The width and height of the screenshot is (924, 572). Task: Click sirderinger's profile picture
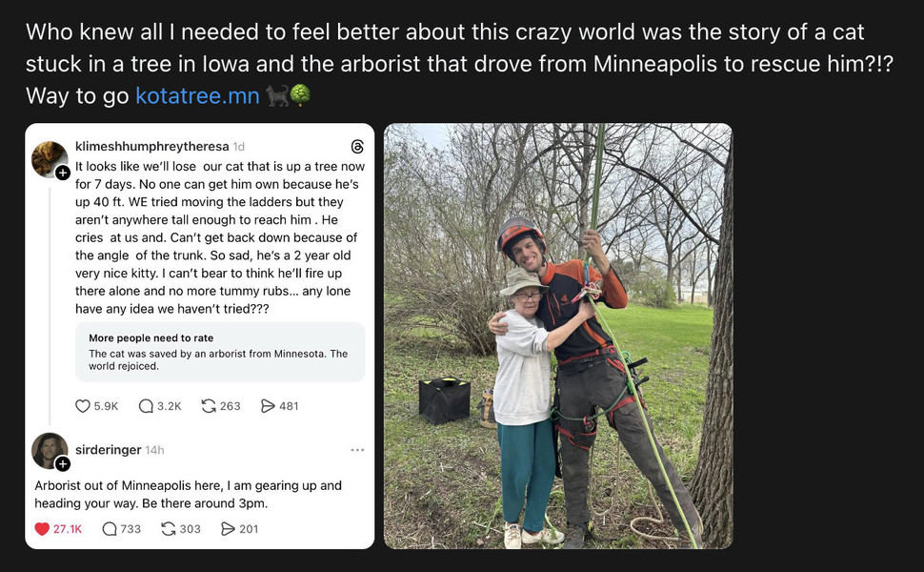[x=49, y=450]
